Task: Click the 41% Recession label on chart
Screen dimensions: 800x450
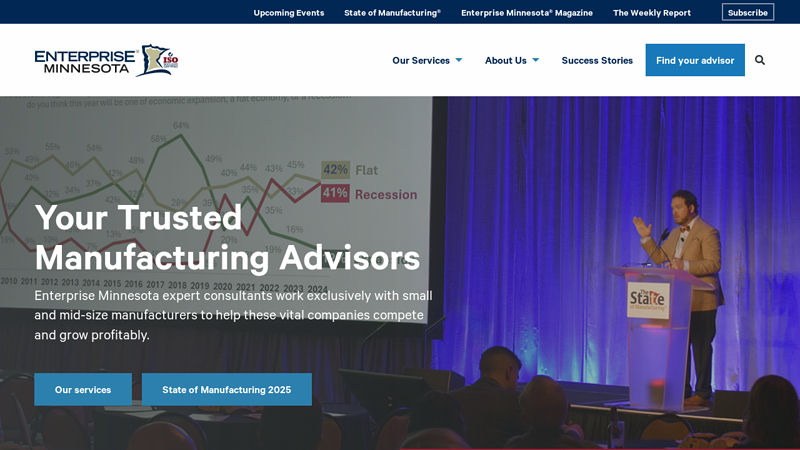Action: (x=369, y=194)
